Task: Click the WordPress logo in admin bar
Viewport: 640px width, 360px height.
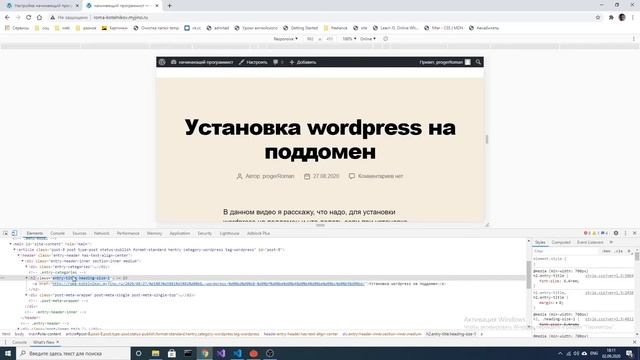Action: pos(162,62)
